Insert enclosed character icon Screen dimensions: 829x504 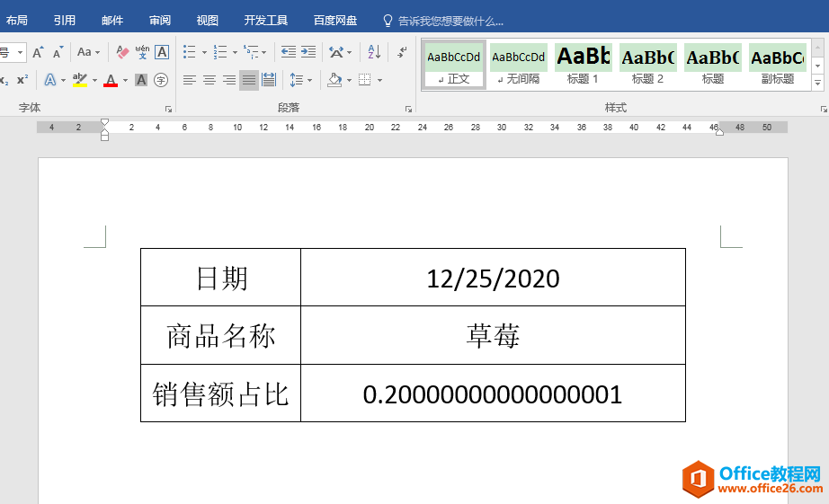pyautogui.click(x=161, y=80)
